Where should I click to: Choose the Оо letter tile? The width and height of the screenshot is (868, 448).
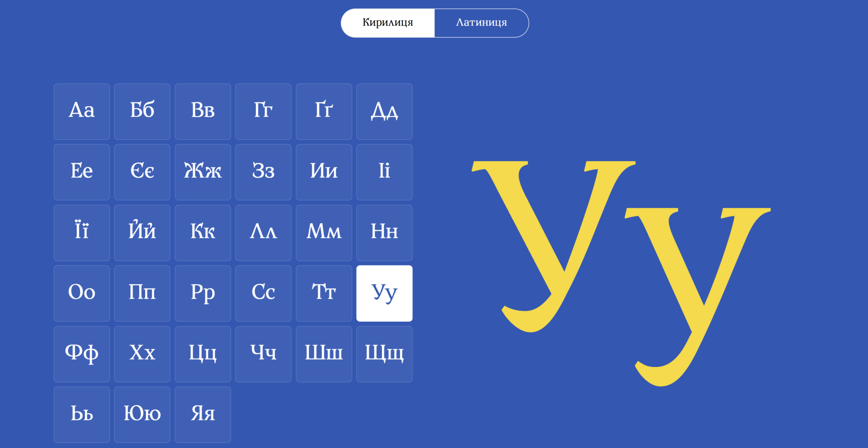coord(82,293)
